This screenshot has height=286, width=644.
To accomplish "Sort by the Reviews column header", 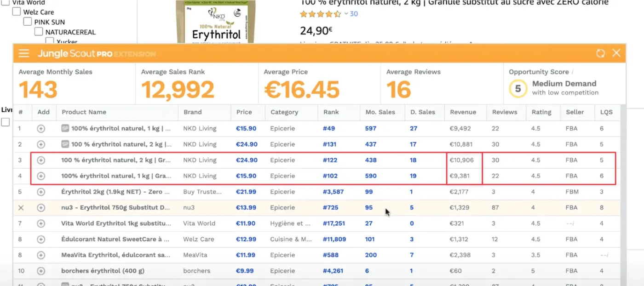I will (x=505, y=112).
